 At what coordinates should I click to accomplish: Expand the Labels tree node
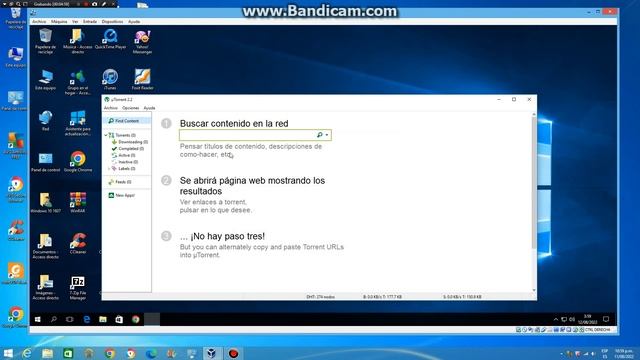click(x=109, y=169)
